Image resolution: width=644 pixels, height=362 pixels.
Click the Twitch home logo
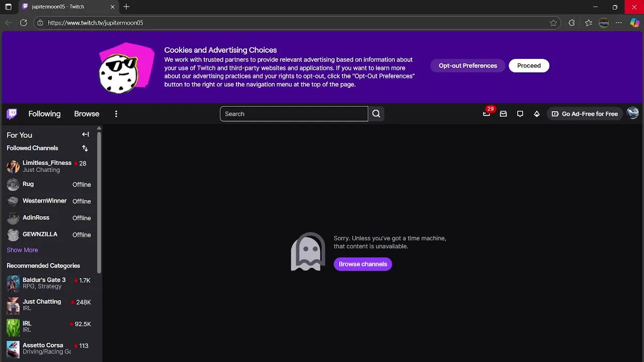(12, 114)
